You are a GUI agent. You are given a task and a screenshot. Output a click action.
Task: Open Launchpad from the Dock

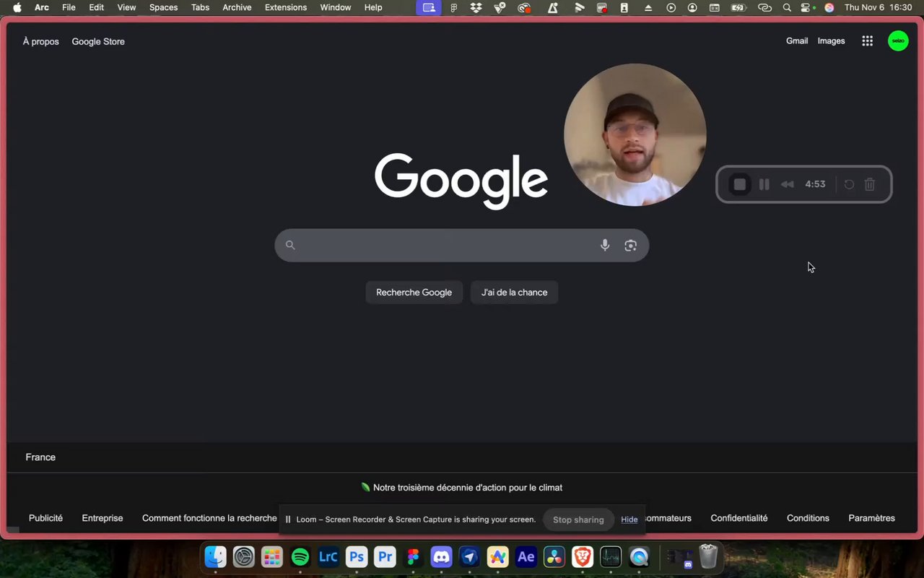point(272,556)
